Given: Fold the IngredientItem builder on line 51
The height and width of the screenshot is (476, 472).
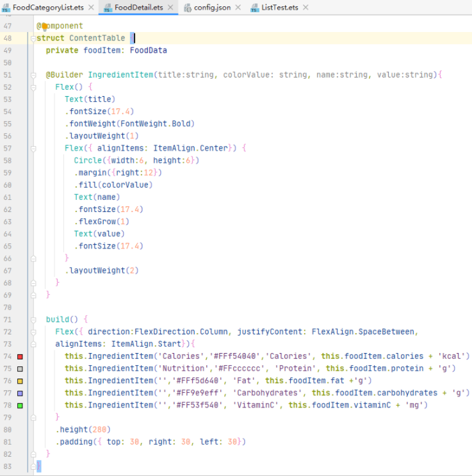Looking at the screenshot, I should click(x=33, y=75).
